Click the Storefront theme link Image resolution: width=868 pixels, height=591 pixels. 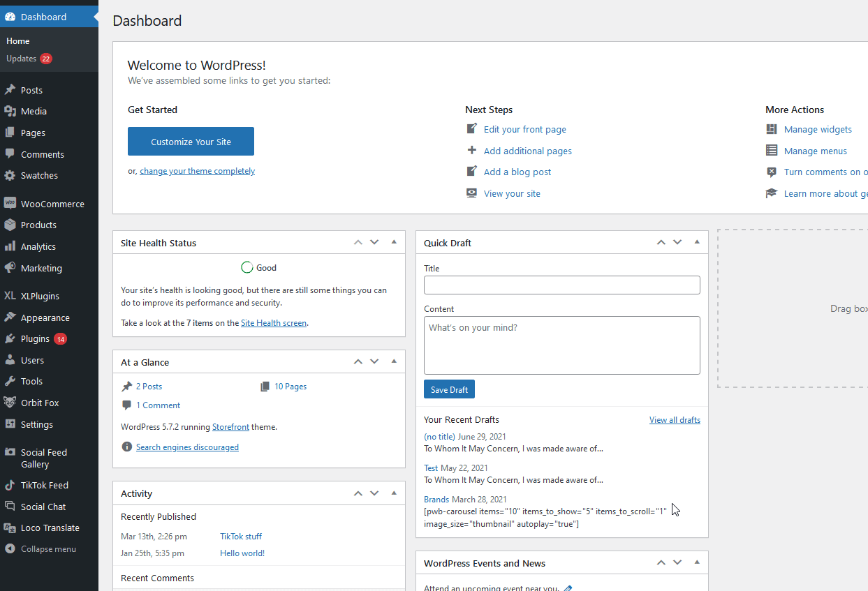(x=232, y=426)
